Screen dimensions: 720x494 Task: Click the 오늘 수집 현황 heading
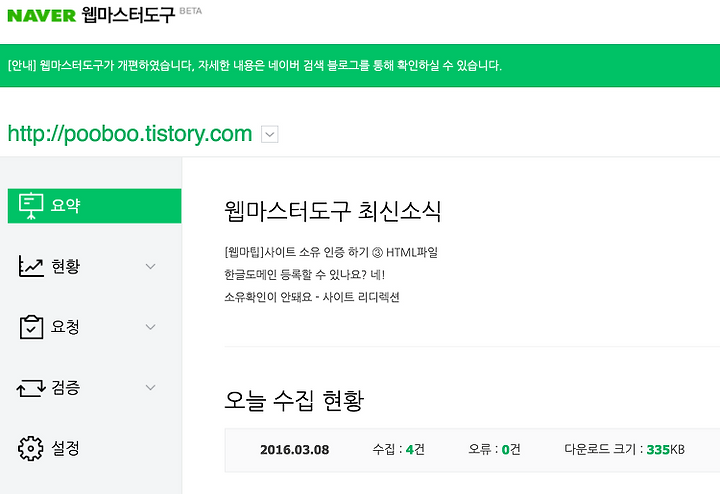(294, 400)
